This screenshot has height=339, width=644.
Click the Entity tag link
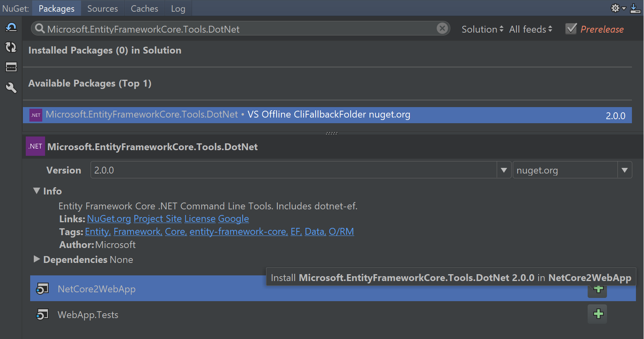click(x=97, y=232)
